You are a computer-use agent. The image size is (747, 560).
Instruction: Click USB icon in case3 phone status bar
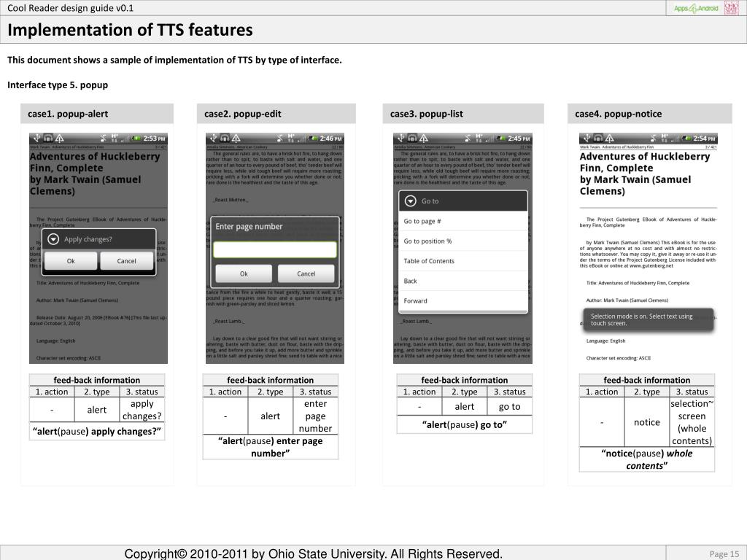(400, 138)
